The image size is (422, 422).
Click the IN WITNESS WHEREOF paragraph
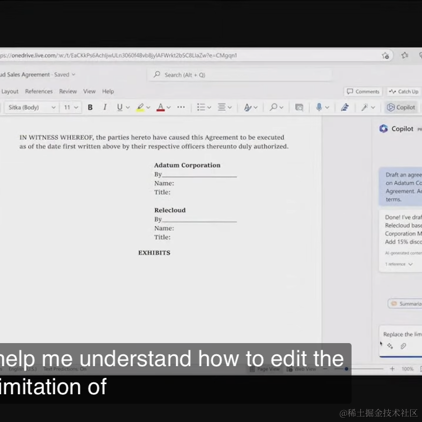coord(154,142)
